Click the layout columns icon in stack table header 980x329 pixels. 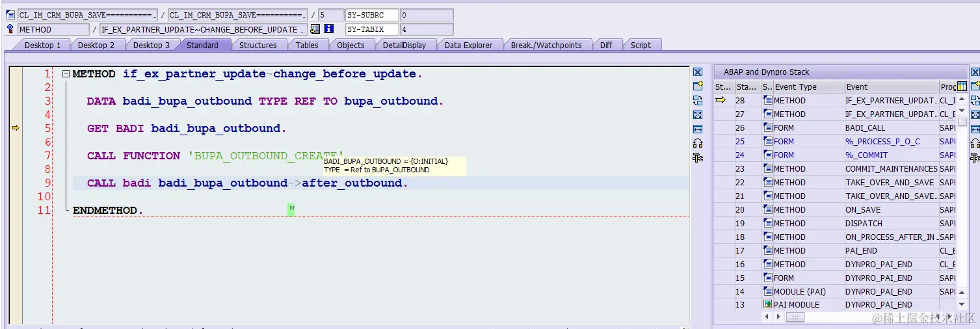click(962, 86)
